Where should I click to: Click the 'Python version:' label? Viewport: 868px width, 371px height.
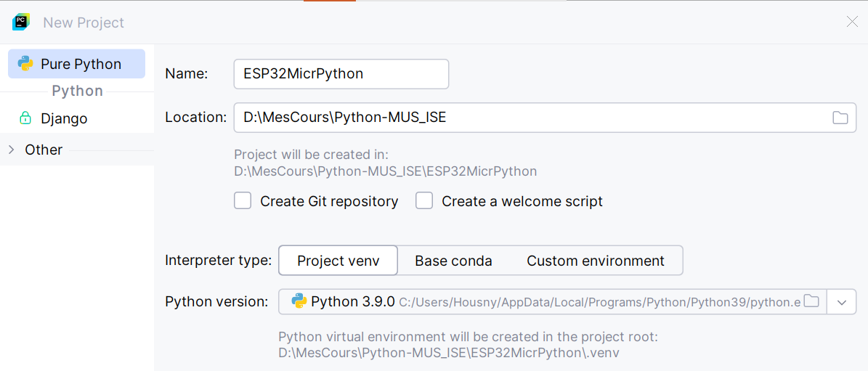(216, 301)
